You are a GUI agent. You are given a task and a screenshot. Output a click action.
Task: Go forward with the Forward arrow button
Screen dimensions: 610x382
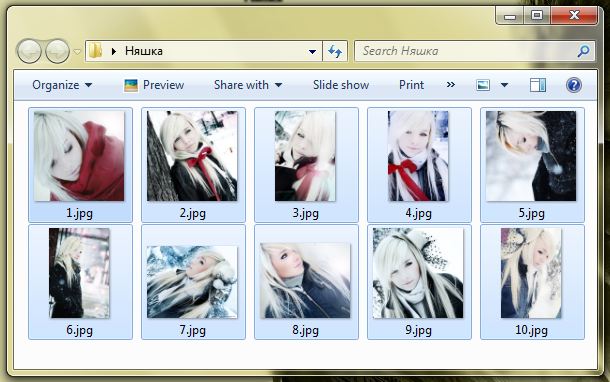(58, 51)
